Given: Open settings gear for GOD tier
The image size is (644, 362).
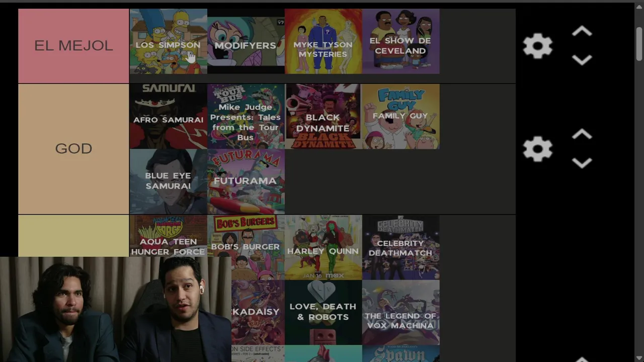Looking at the screenshot, I should coord(538,149).
